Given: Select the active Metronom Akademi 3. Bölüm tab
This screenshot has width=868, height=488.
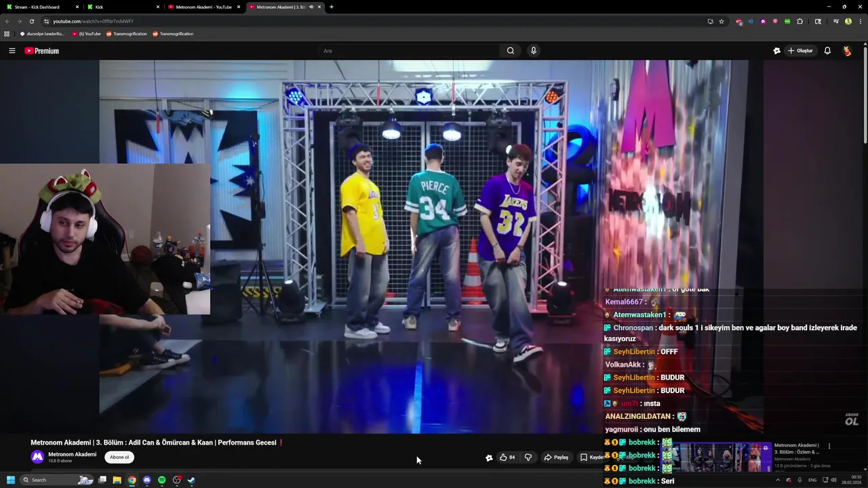Looking at the screenshot, I should (279, 7).
